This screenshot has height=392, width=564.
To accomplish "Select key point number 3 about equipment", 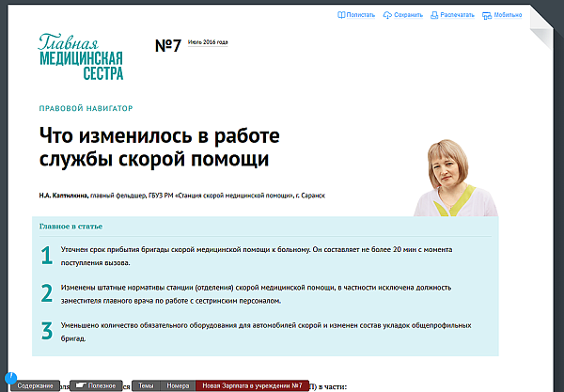I will (x=254, y=330).
